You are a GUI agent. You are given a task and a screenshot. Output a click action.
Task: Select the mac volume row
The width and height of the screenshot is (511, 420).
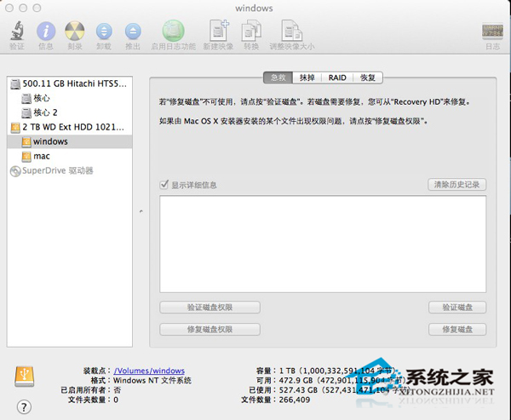70,156
